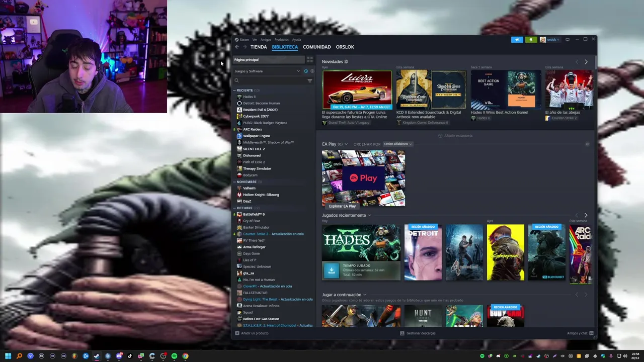Open Gestionar descargas at the bottom

(x=418, y=333)
